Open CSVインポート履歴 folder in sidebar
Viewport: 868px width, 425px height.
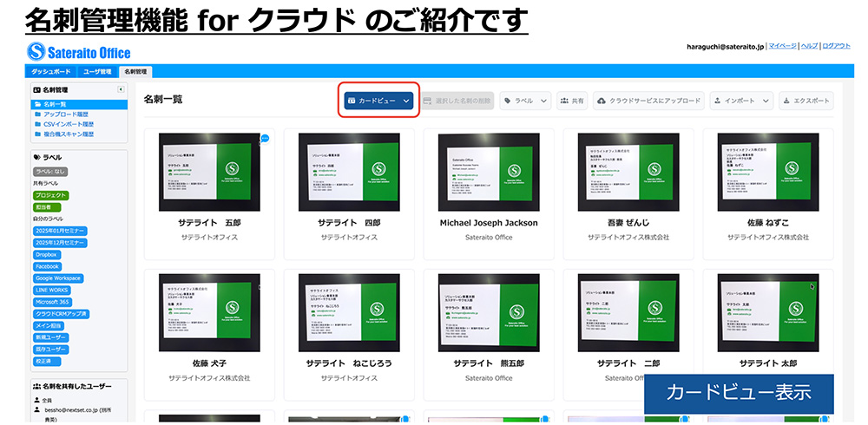click(x=69, y=124)
